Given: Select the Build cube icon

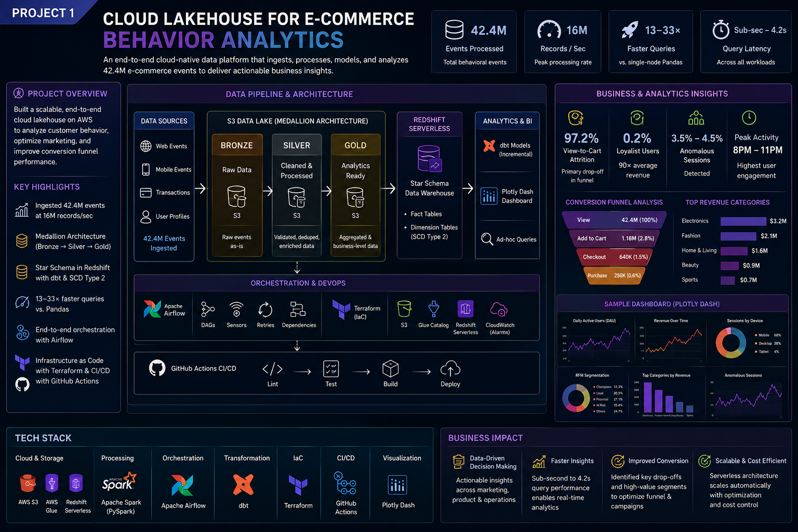Looking at the screenshot, I should (391, 369).
